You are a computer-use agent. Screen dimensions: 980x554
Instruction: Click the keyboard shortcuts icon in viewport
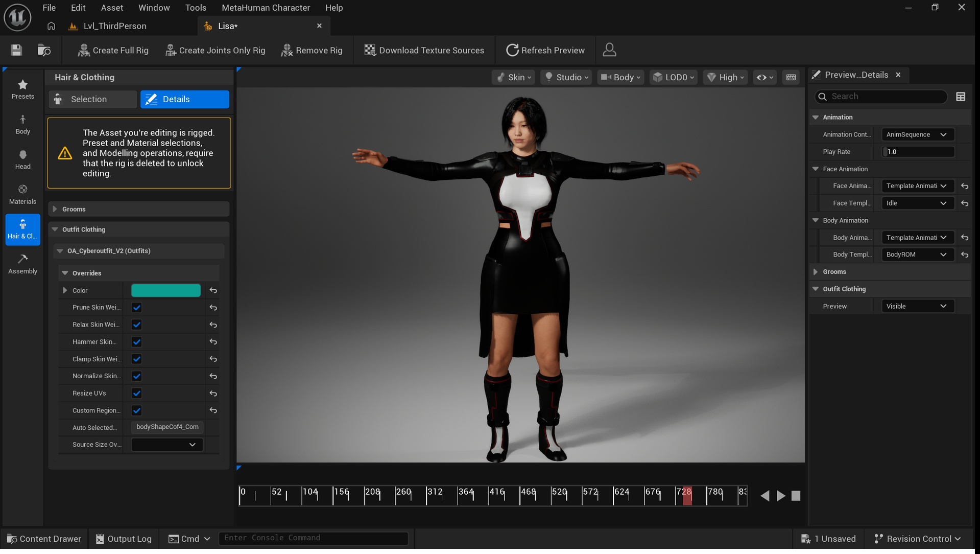pos(791,77)
